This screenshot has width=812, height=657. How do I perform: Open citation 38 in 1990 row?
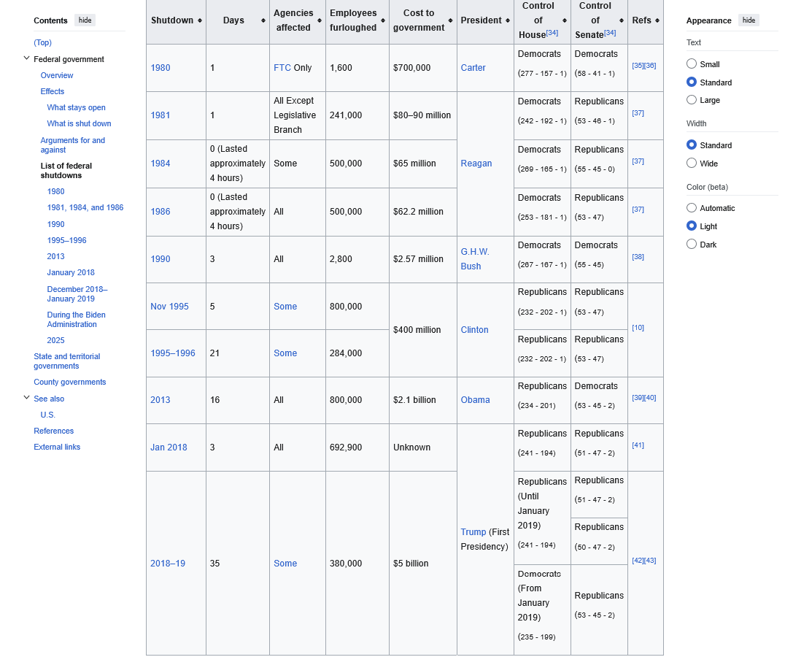tap(638, 257)
